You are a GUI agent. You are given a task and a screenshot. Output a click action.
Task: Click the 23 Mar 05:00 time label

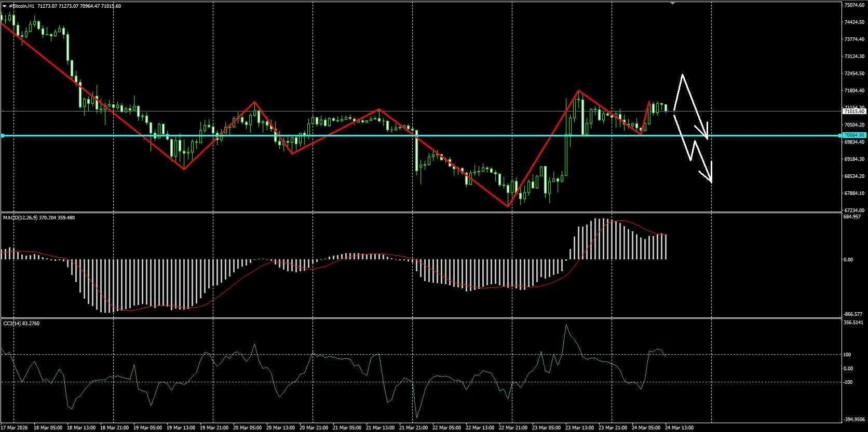546,428
